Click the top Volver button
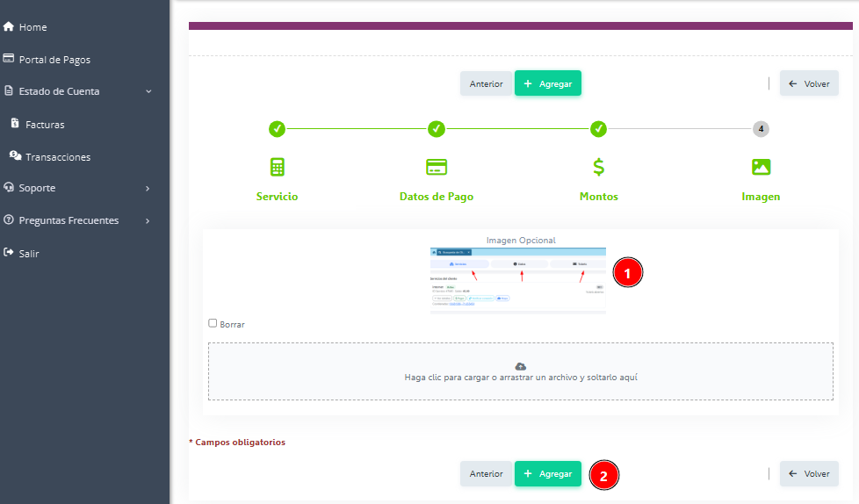Viewport: 859px width, 504px height. click(x=808, y=84)
